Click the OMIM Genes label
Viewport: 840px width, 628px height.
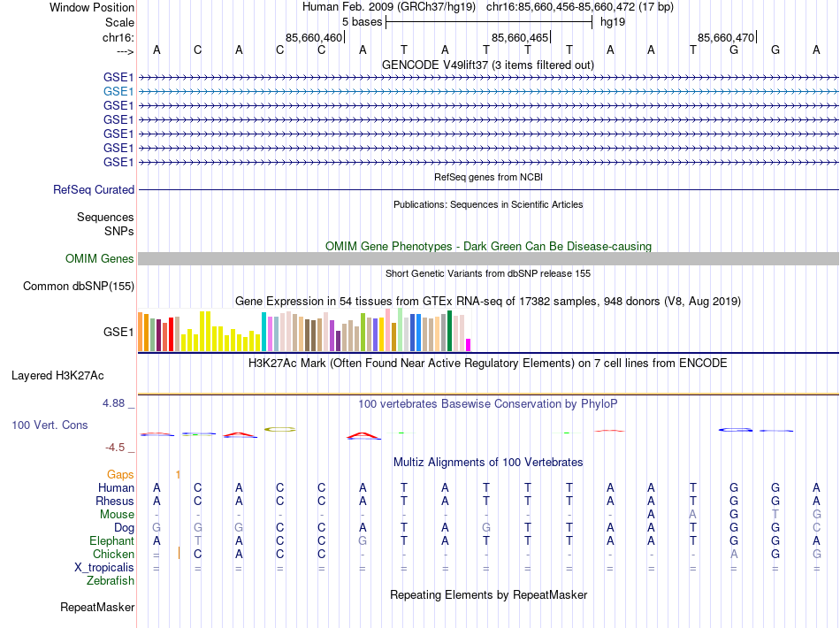coord(100,259)
